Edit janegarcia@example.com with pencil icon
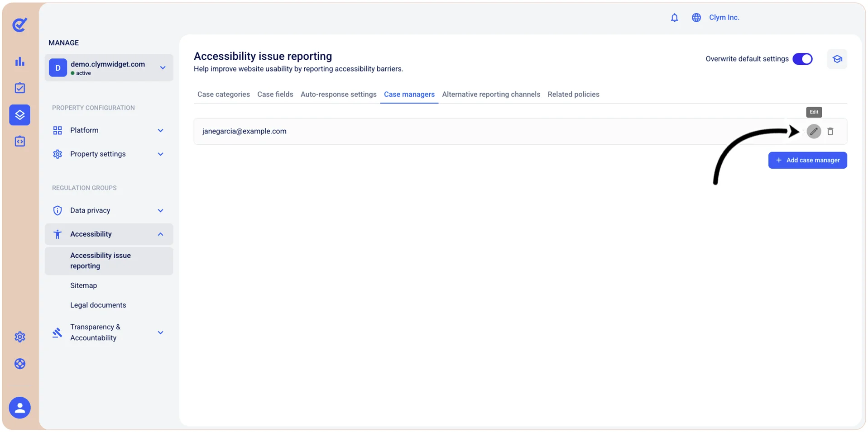This screenshot has width=868, height=432. tap(814, 131)
